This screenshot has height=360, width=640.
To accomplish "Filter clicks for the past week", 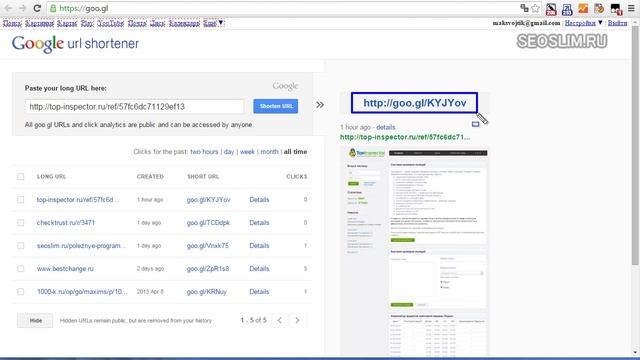I will [x=247, y=152].
